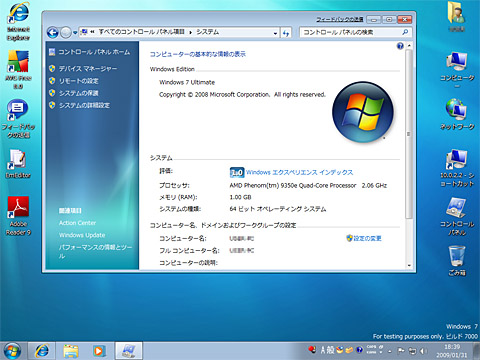Show hidden tray icons arrow
The width and height of the screenshot is (480, 360).
389,351
